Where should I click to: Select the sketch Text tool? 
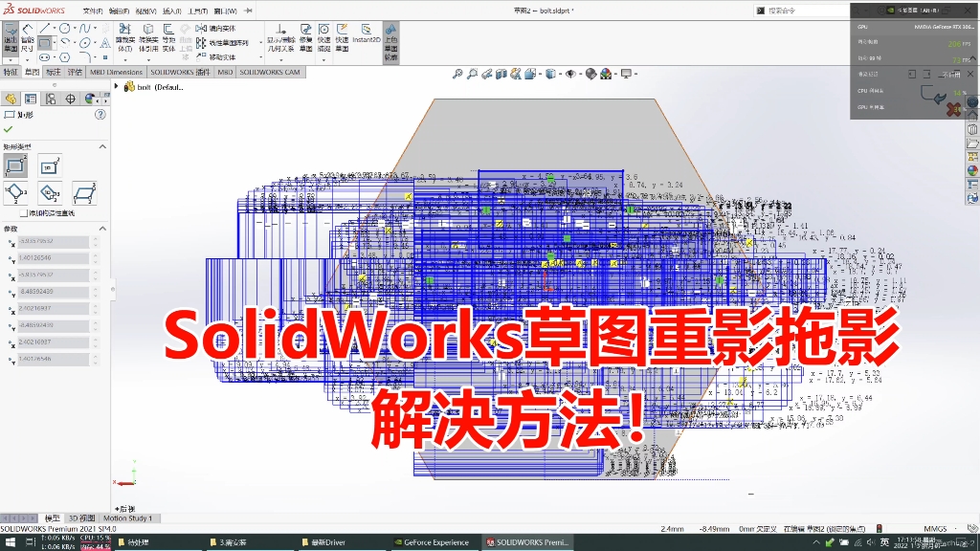[x=105, y=43]
